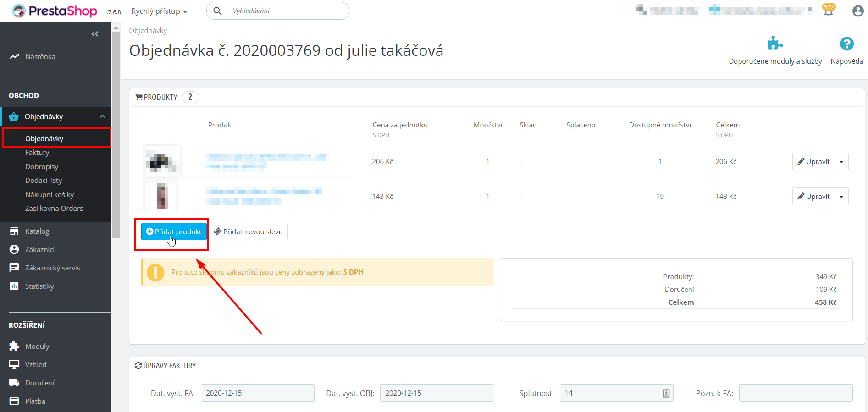Screen dimensions: 868x412
Task: Click the Dat. vyst. OBJ date field
Action: pyautogui.click(x=437, y=393)
